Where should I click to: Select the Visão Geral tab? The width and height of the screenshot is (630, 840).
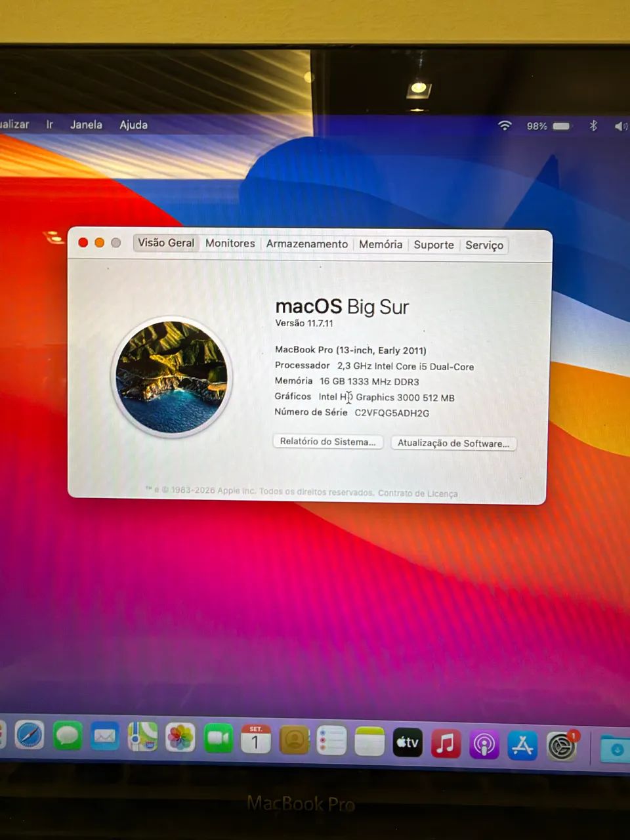166,243
